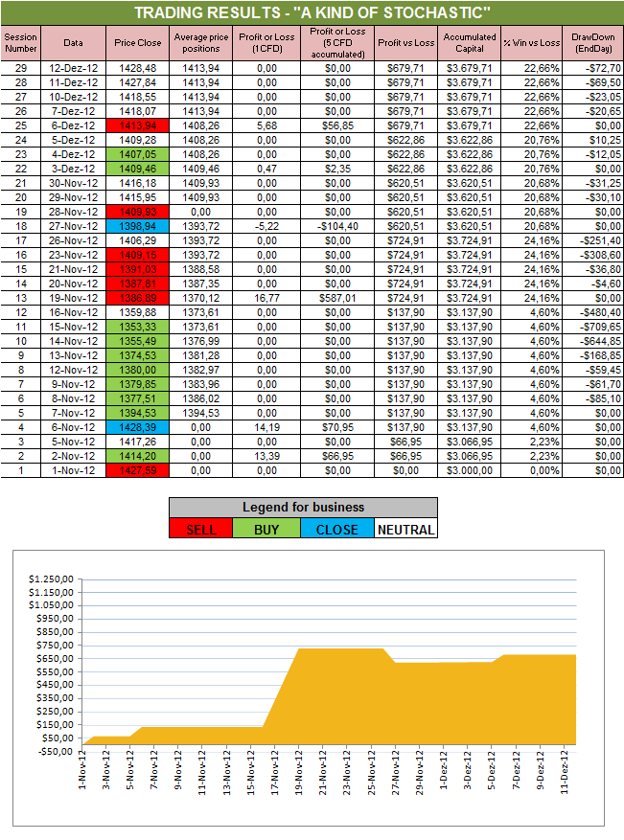Screen dimensions: 624x840
Task: Click the green price cell 1409,46
Action: (138, 169)
